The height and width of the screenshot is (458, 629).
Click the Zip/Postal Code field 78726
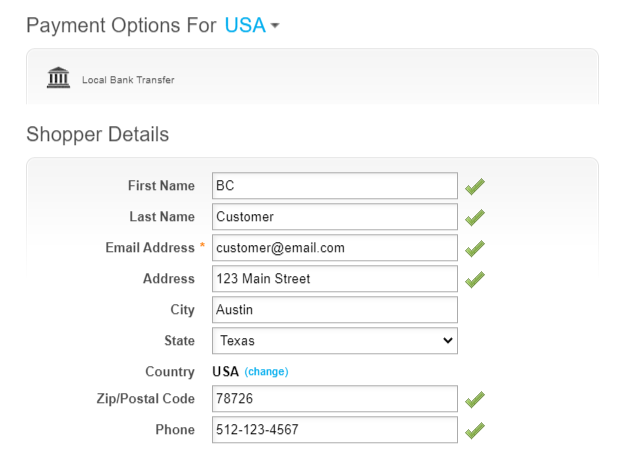(335, 400)
